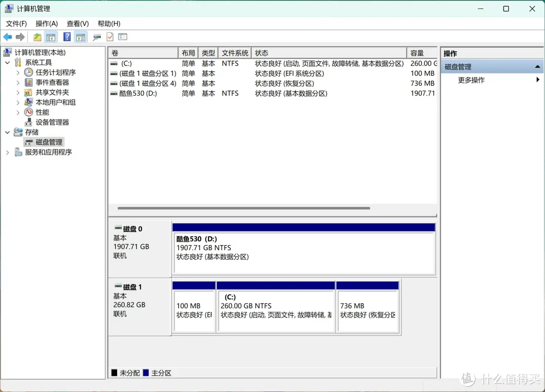Click the Status (状态) column header
This screenshot has width=545, height=392.
click(329, 53)
